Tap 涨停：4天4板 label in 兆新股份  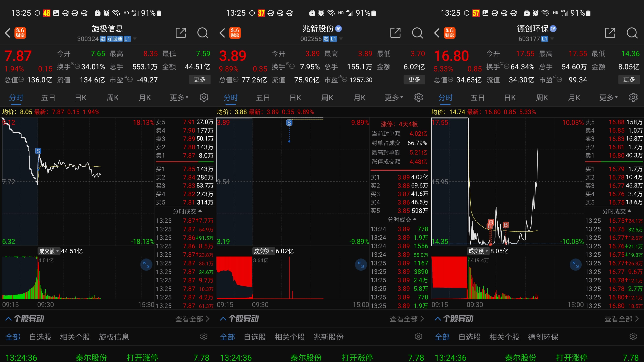point(399,124)
